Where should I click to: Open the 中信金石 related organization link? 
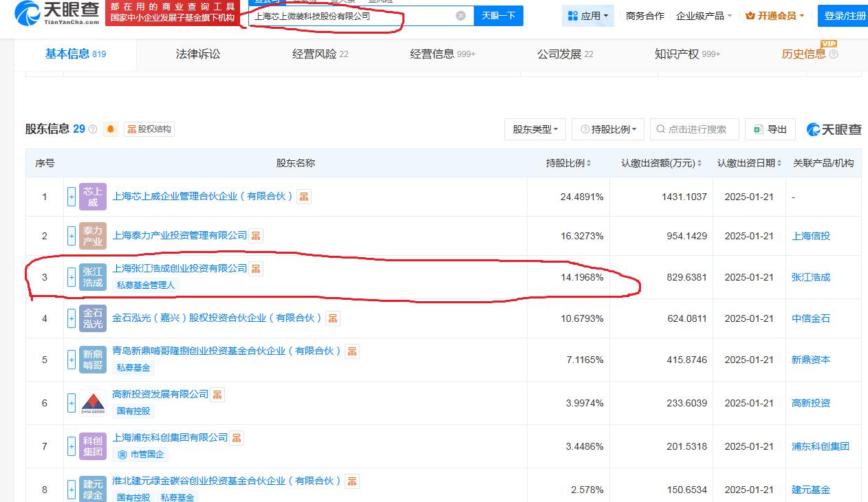point(811,318)
